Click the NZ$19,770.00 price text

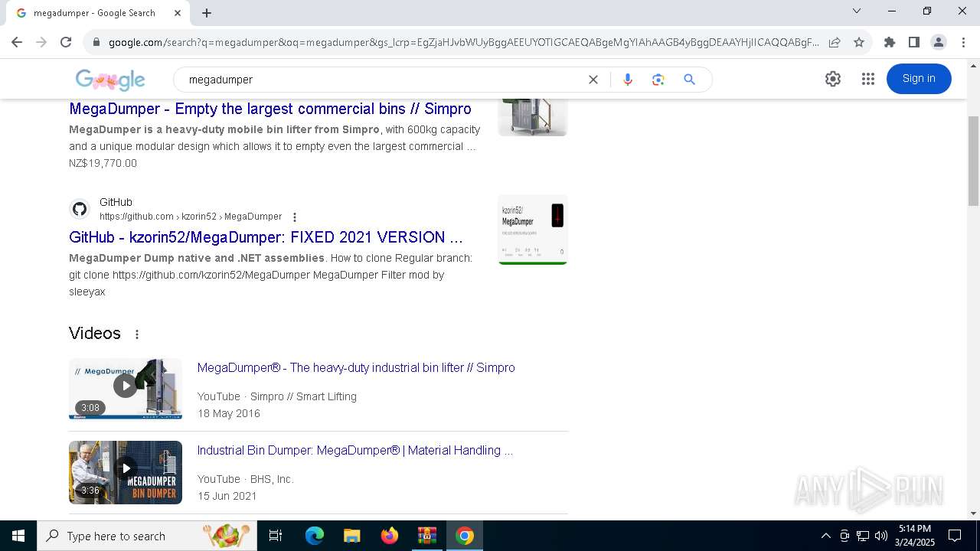103,163
